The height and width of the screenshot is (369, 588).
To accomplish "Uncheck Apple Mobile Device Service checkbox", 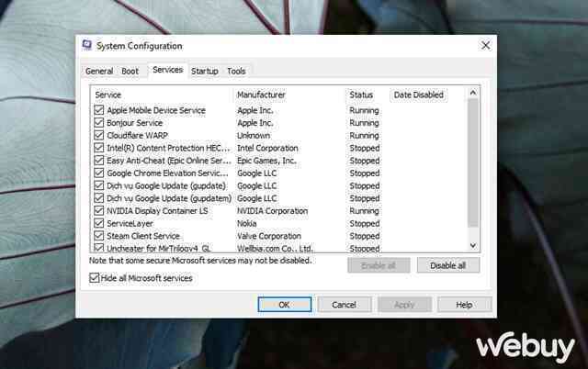I will (x=98, y=110).
